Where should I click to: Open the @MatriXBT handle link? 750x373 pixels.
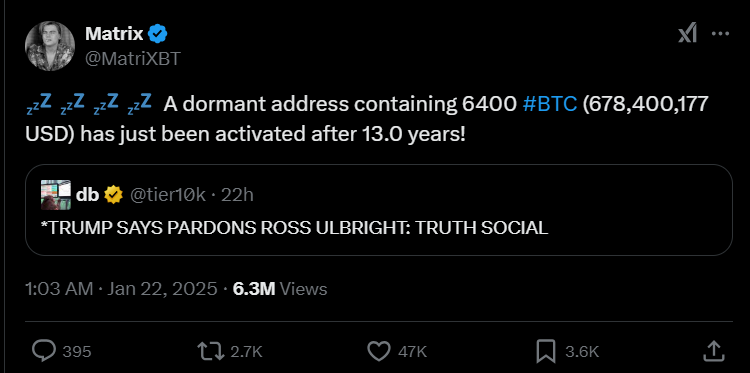click(132, 58)
